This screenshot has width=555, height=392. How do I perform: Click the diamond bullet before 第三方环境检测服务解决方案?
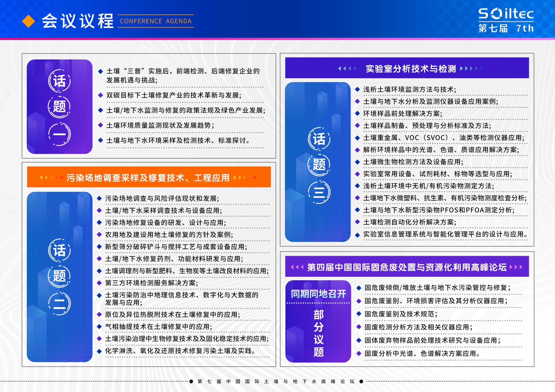(x=99, y=283)
